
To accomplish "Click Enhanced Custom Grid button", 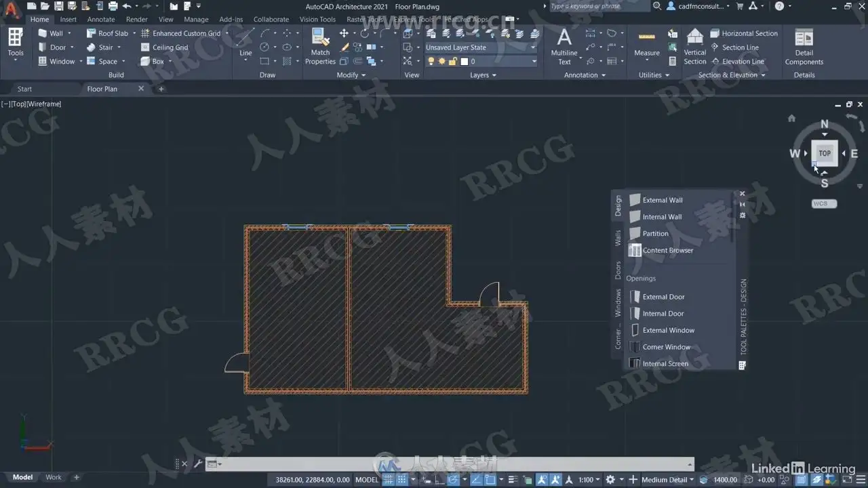I will (x=181, y=33).
